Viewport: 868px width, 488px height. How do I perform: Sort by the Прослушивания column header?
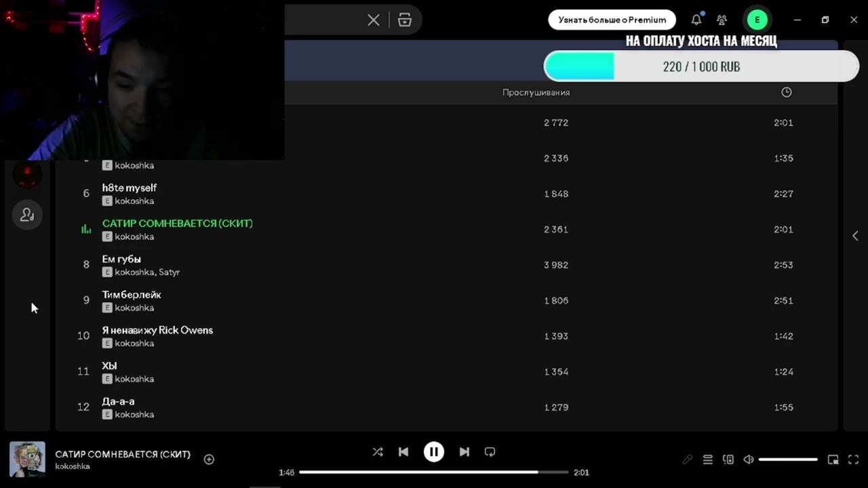536,92
